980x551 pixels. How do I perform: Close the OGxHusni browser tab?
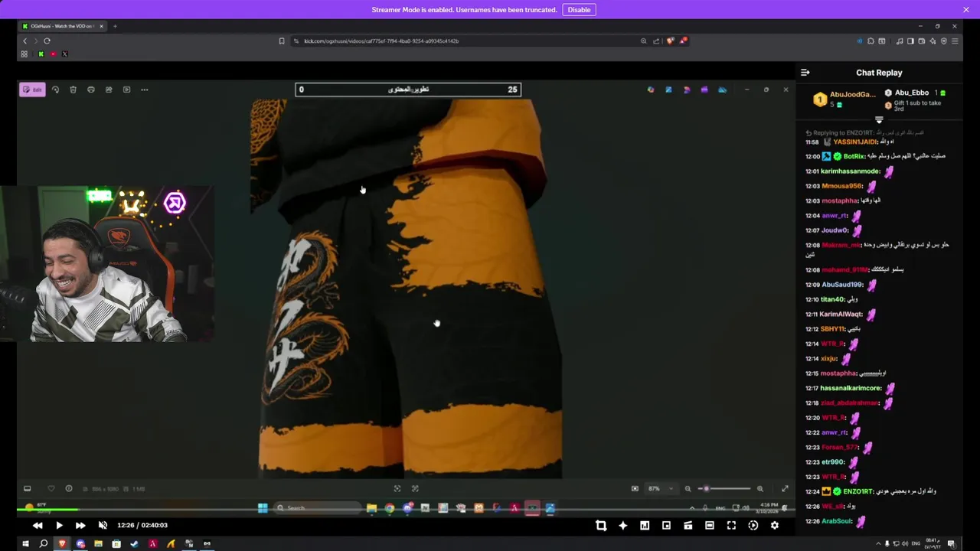click(x=101, y=26)
